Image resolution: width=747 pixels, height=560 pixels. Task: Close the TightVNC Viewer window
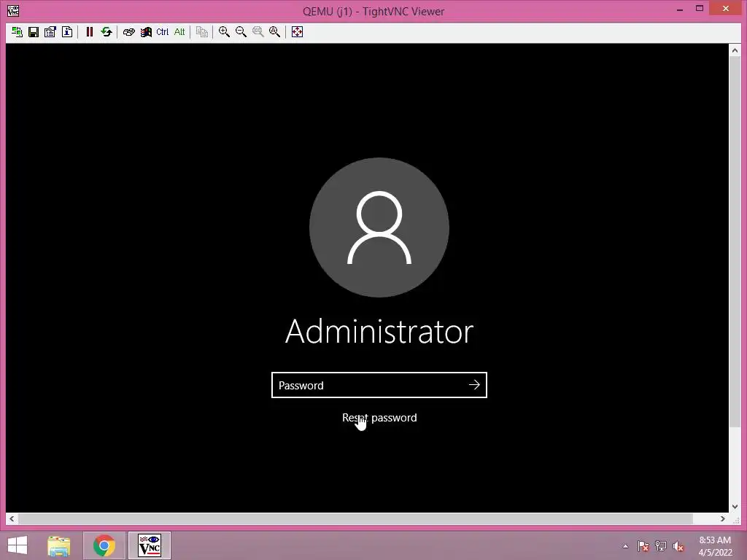[x=726, y=9]
